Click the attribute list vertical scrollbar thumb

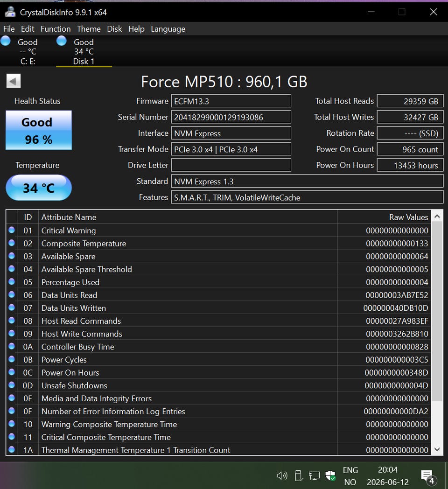[437, 312]
